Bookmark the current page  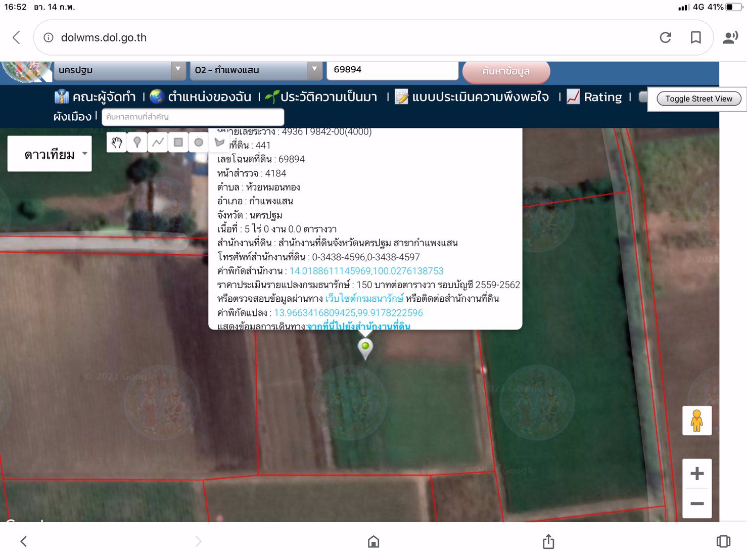pos(695,37)
